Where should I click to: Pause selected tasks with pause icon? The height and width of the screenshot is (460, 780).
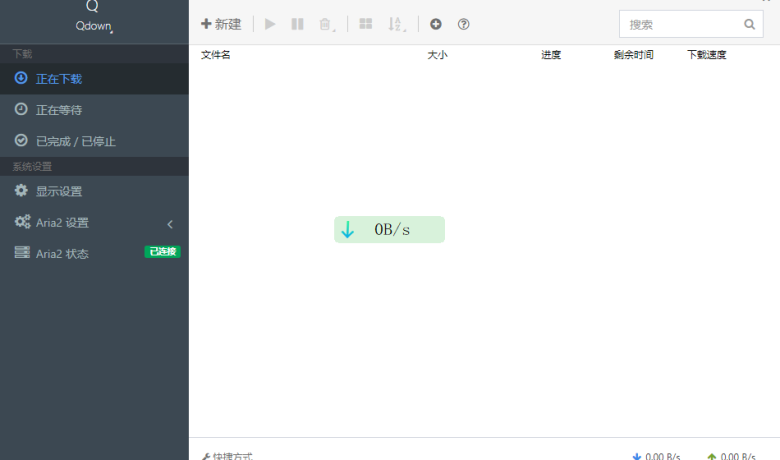[x=297, y=24]
